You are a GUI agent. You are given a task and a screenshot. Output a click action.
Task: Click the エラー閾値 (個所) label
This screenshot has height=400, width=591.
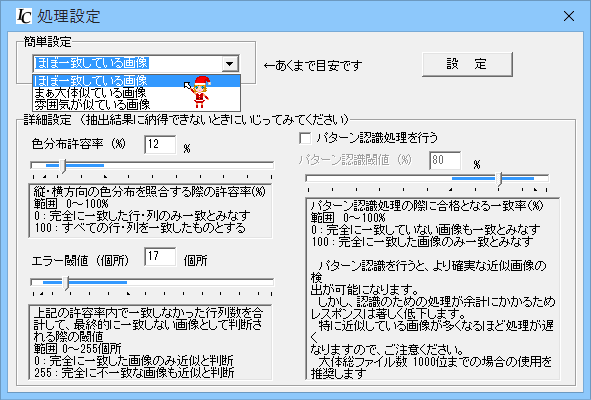pyautogui.click(x=80, y=260)
